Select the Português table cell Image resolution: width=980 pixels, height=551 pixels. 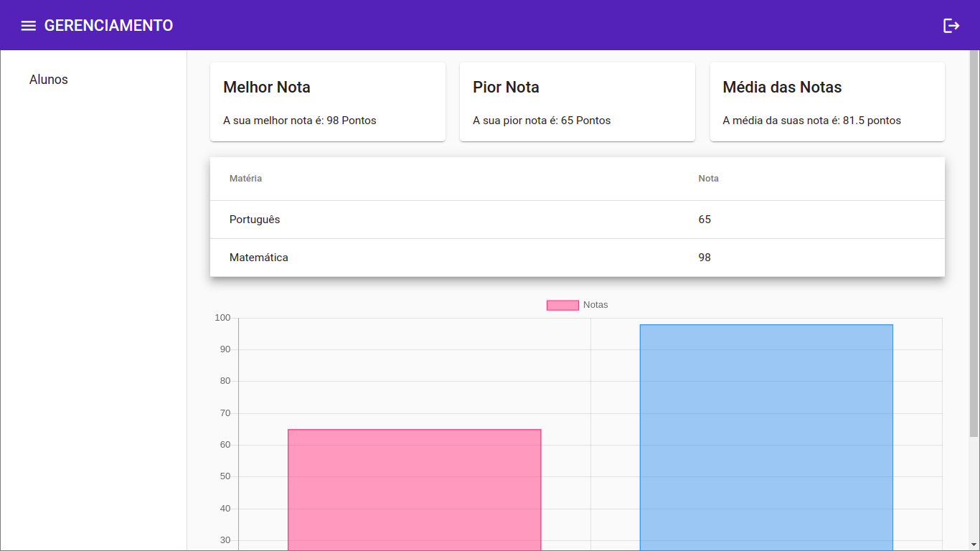[255, 220]
